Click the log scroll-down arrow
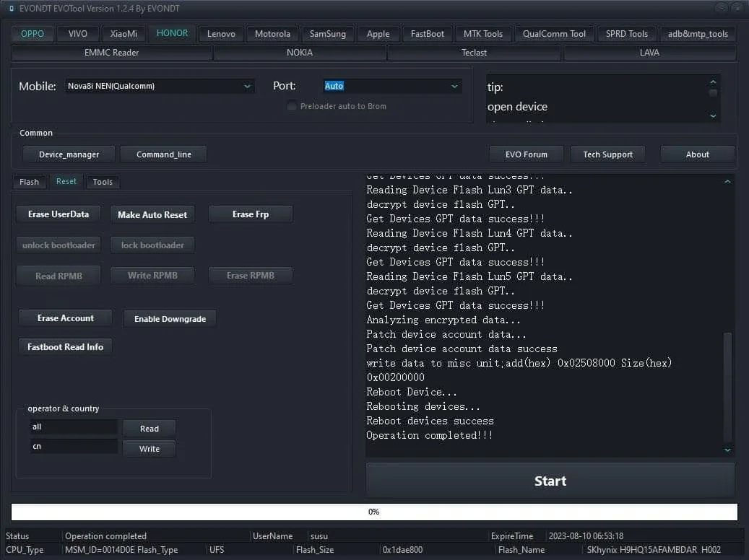The image size is (749, 560). [727, 450]
